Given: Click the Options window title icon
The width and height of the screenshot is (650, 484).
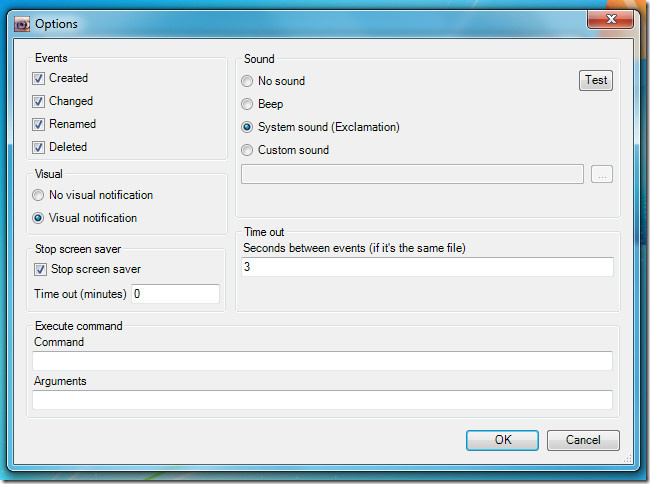Looking at the screenshot, I should 22,24.
